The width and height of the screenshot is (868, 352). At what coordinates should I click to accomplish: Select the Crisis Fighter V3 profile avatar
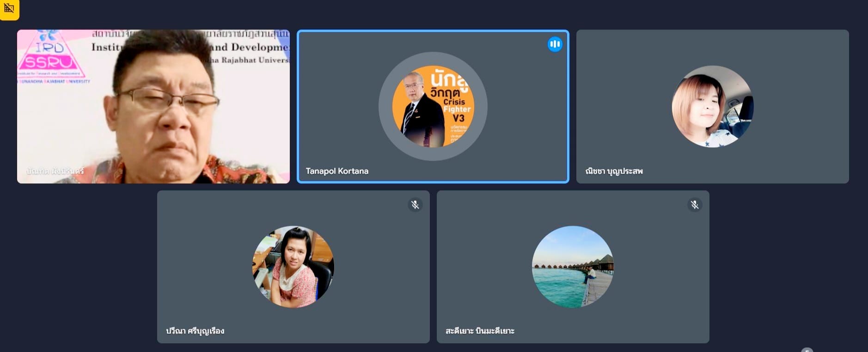coord(433,107)
